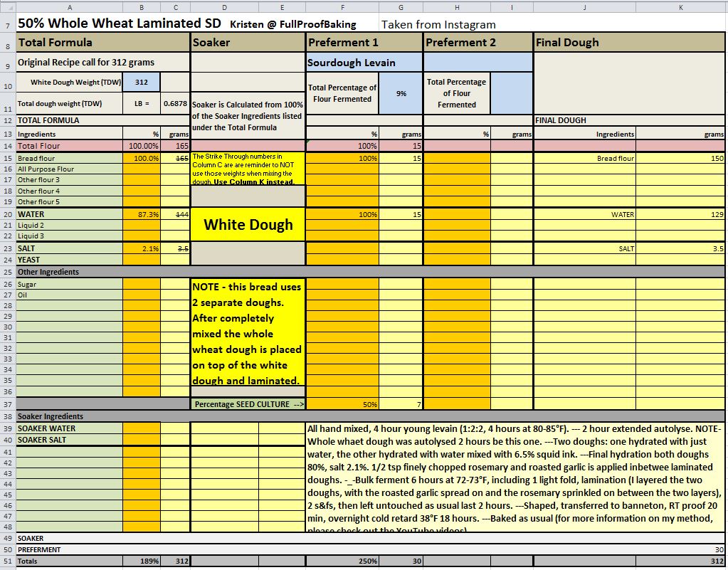Select the Final Dough water 129 grams
This screenshot has width=728, height=570.
681,214
